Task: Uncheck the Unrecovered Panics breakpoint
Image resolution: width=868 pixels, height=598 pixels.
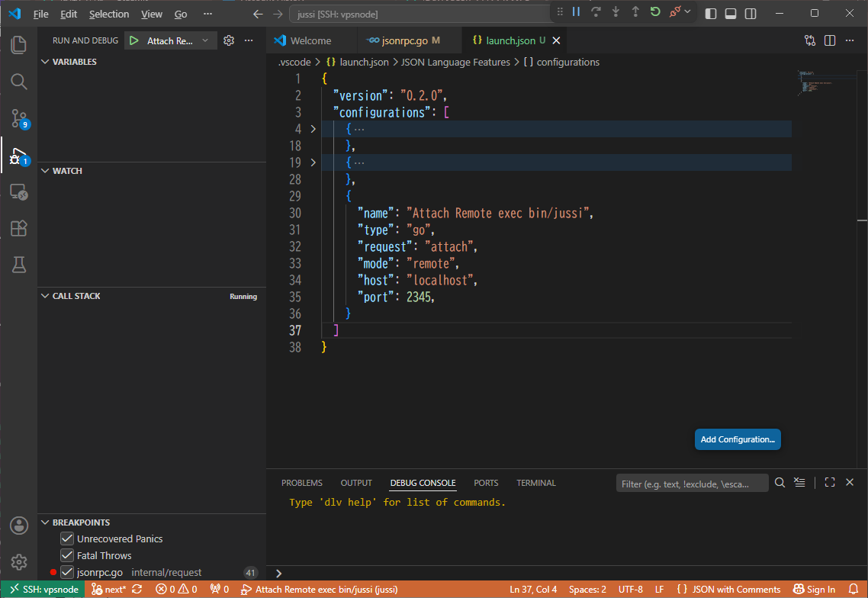Action: [x=67, y=539]
